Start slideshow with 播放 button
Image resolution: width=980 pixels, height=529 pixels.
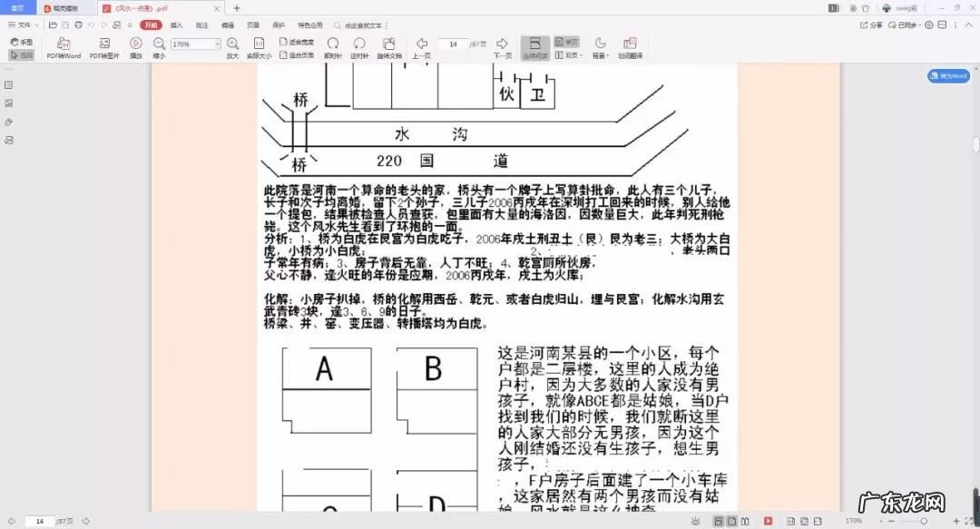(x=135, y=47)
